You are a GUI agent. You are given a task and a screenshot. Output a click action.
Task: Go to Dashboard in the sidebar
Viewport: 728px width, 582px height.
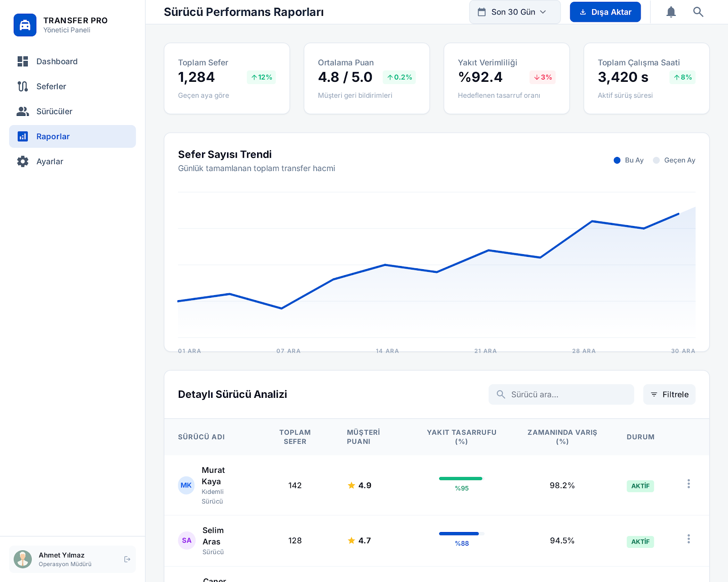[57, 61]
